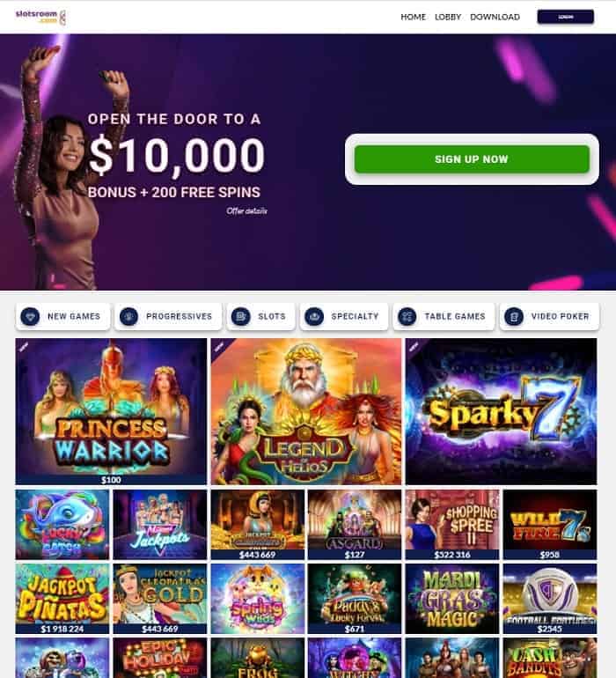The height and width of the screenshot is (678, 616).
Task: Click the green Sign Up Now button
Action: click(x=472, y=159)
